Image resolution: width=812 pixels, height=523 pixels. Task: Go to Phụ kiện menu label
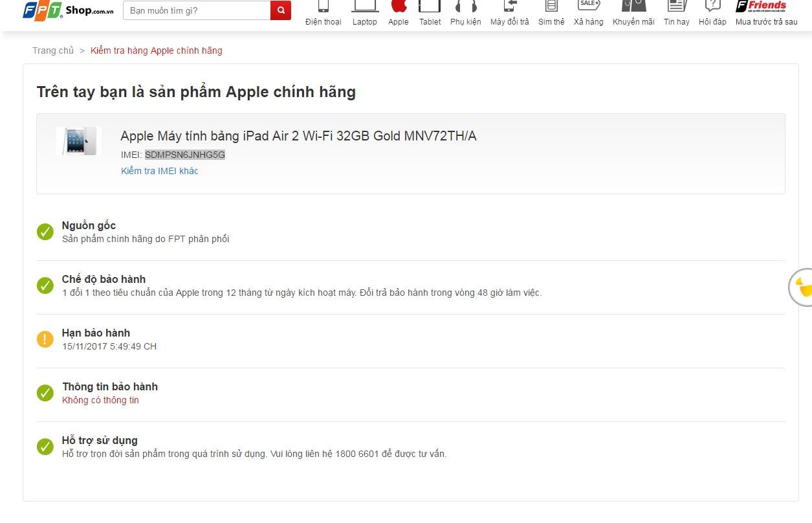click(x=466, y=22)
